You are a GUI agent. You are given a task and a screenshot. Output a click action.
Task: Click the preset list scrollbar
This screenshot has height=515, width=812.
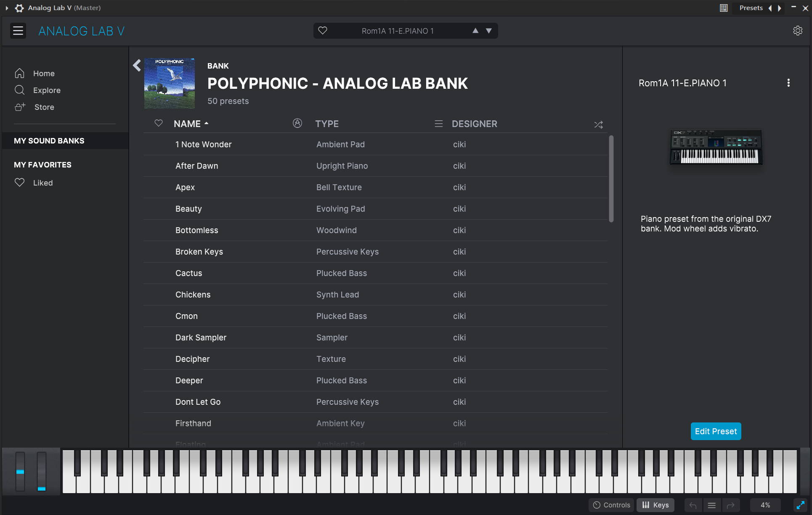tap(611, 178)
